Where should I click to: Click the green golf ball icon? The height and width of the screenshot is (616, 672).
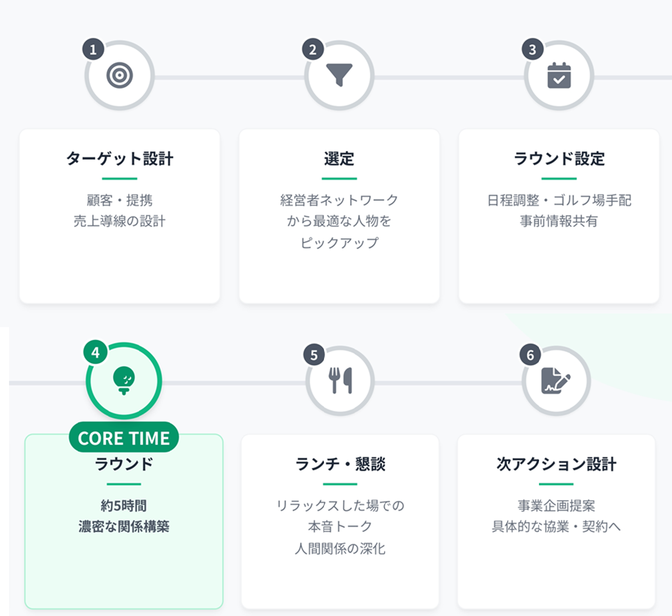[x=124, y=380]
